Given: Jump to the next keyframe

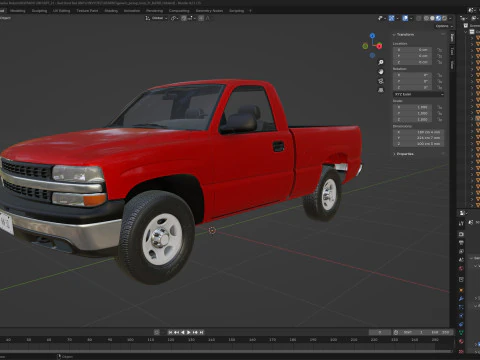Looking at the screenshot, I should pos(195,332).
